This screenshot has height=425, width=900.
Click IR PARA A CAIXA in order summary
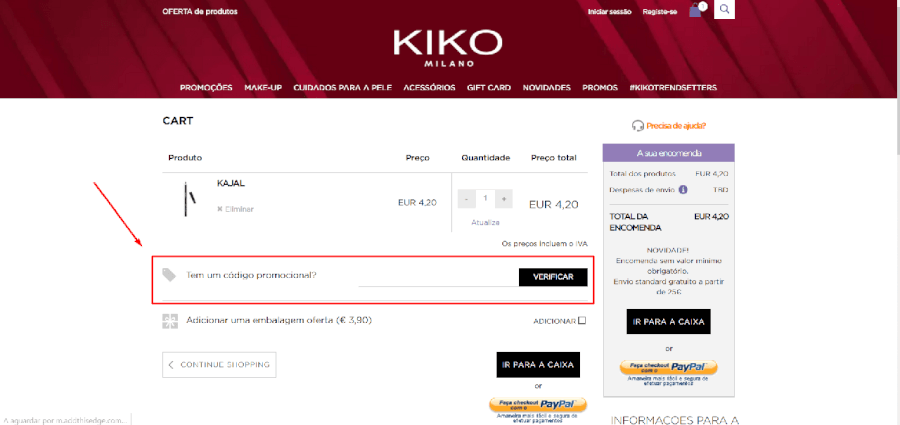click(x=669, y=322)
